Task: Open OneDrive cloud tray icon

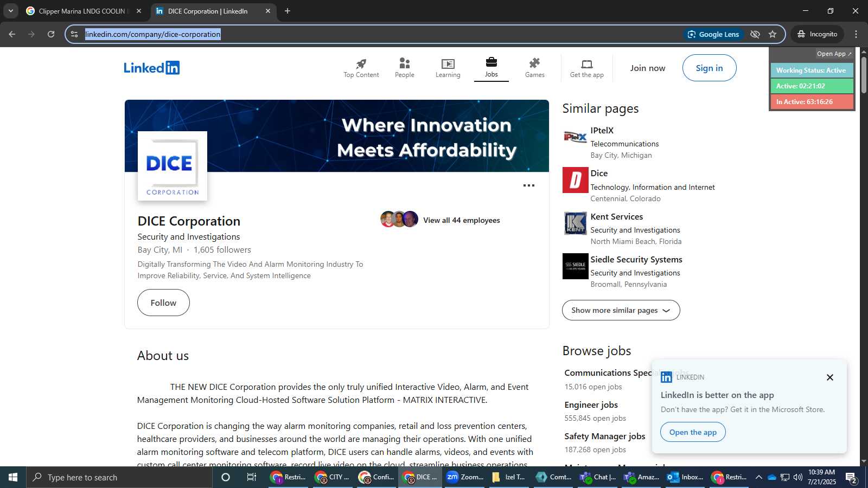Action: pyautogui.click(x=771, y=477)
